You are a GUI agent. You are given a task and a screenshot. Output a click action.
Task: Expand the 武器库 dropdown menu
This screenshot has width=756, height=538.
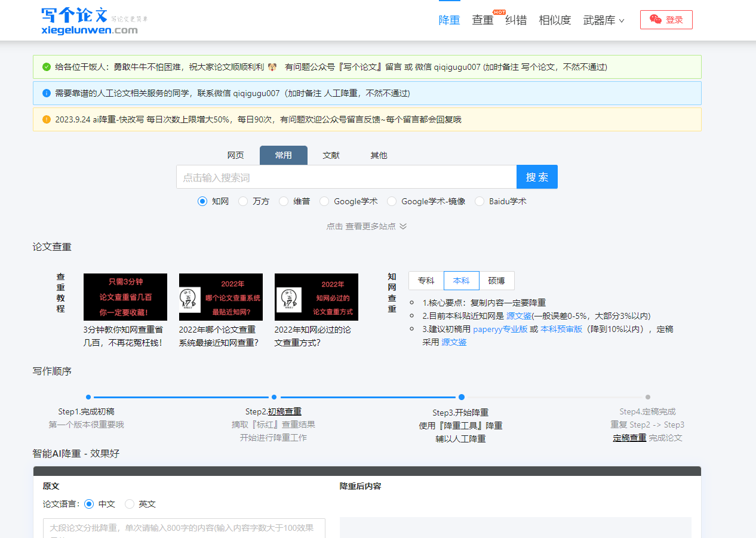pos(604,20)
